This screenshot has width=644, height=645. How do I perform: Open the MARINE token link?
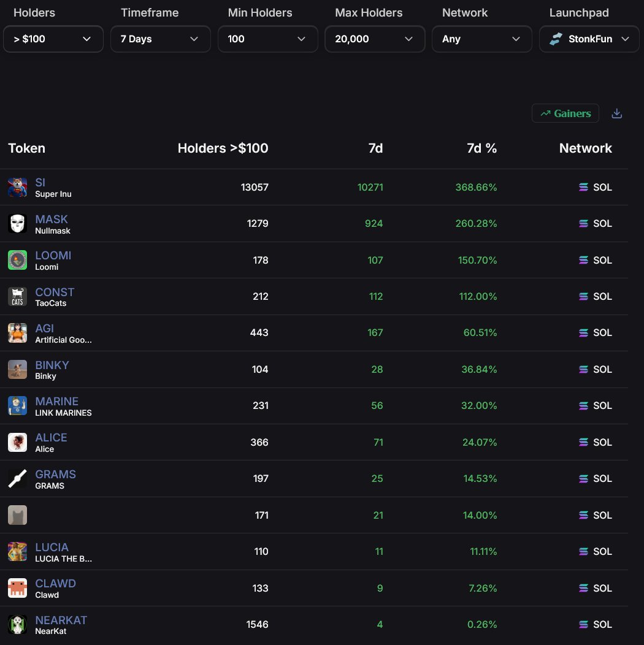coord(57,400)
